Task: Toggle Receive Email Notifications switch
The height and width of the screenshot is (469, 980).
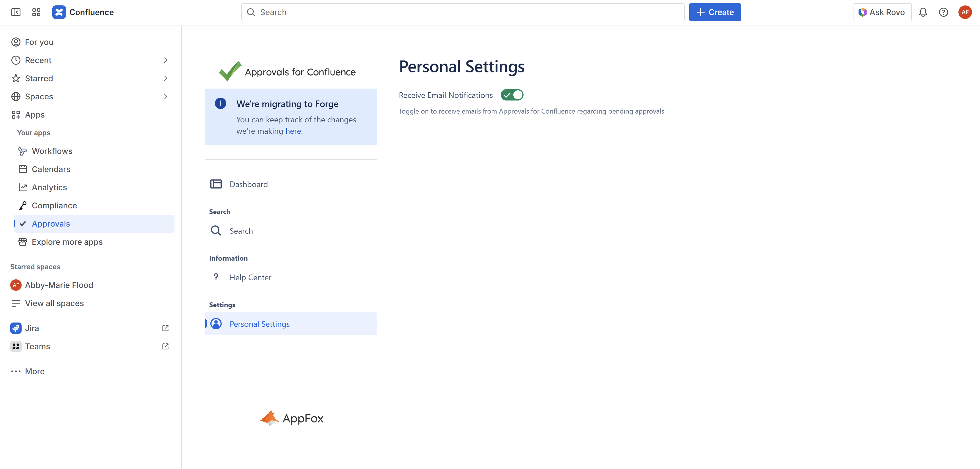Action: coord(512,95)
